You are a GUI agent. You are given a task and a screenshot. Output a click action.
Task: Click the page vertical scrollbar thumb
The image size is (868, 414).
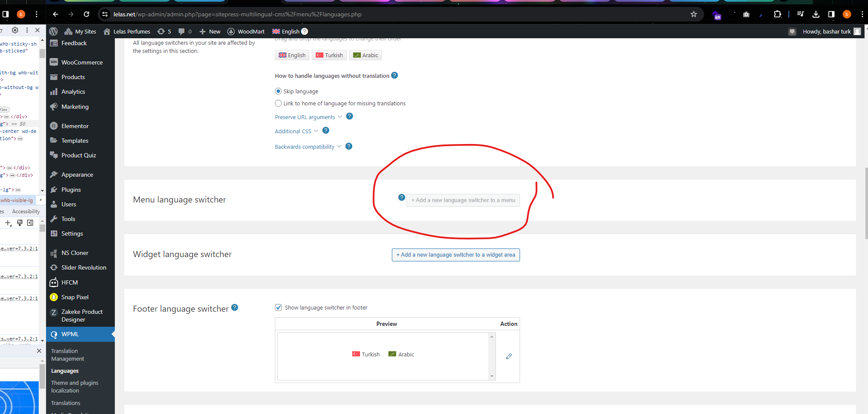pos(865,203)
